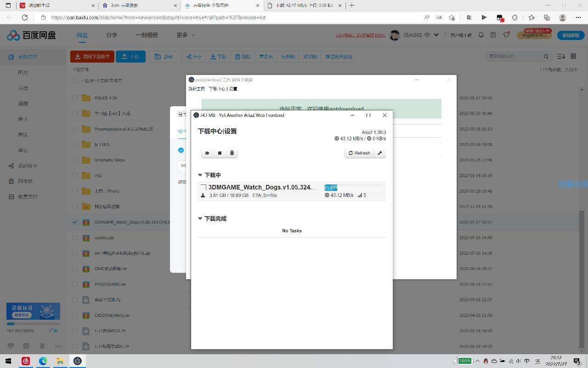
Task: Tick the select-all files checkbox
Action: (x=75, y=80)
